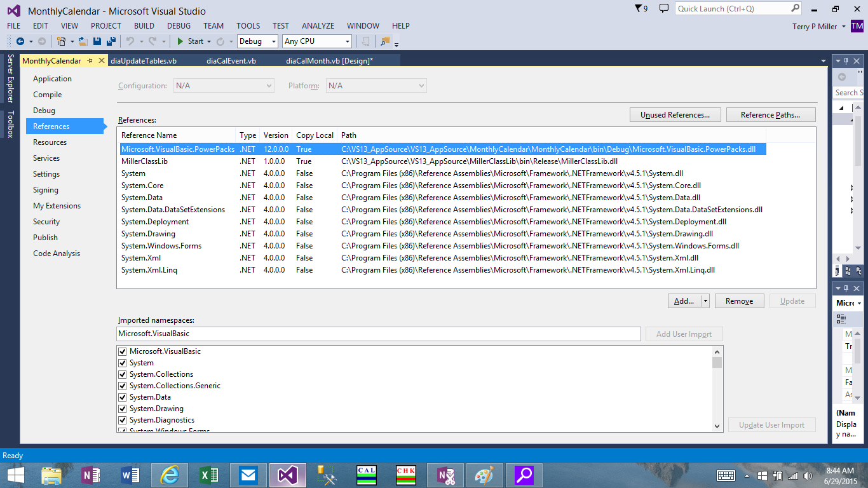Screen dimensions: 868x488
Task: Open the Debug solution configuration dropdown
Action: (257, 41)
